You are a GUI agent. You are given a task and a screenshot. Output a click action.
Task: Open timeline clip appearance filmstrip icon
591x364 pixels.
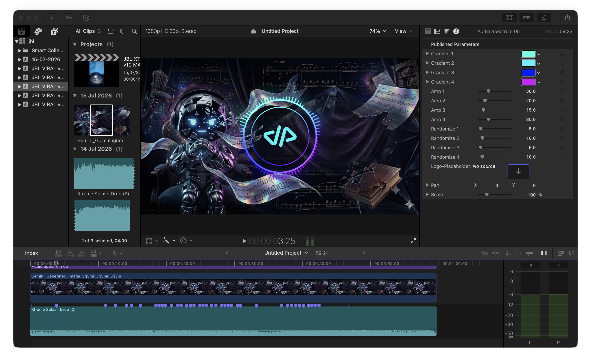[x=544, y=253]
